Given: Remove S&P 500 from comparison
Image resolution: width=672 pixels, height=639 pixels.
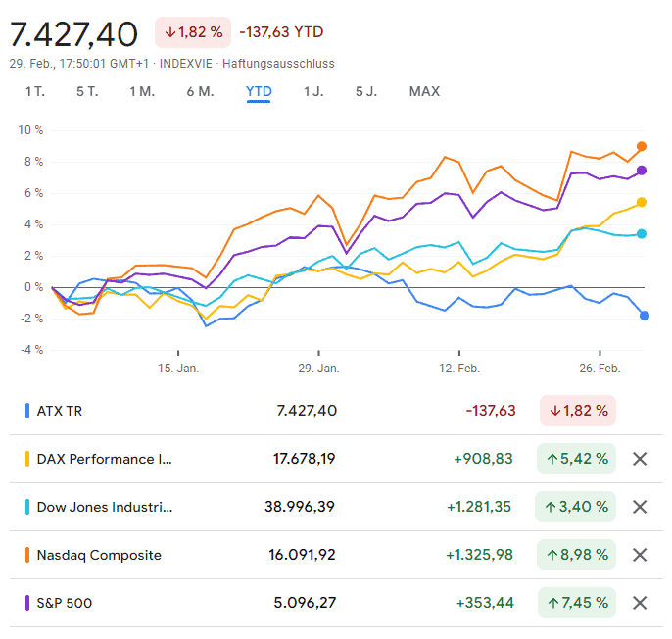Looking at the screenshot, I should point(640,603).
